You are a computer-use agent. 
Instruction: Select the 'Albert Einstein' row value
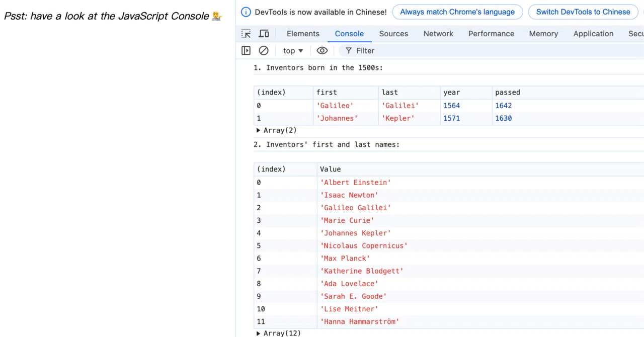pyautogui.click(x=355, y=183)
